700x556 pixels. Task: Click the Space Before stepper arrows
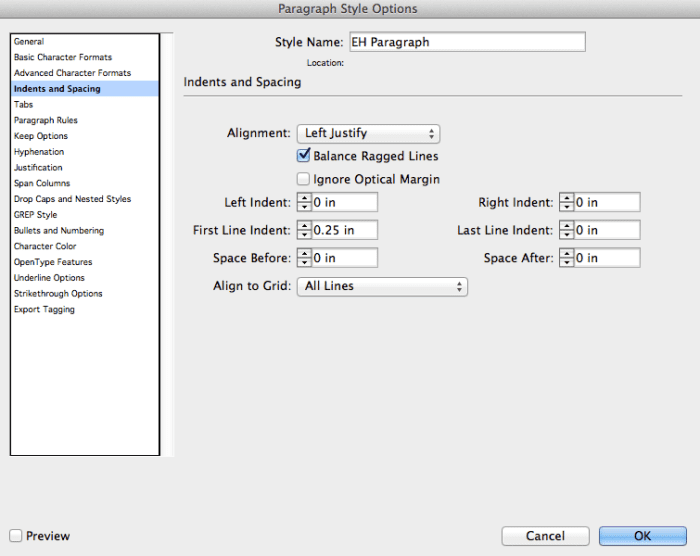(304, 258)
